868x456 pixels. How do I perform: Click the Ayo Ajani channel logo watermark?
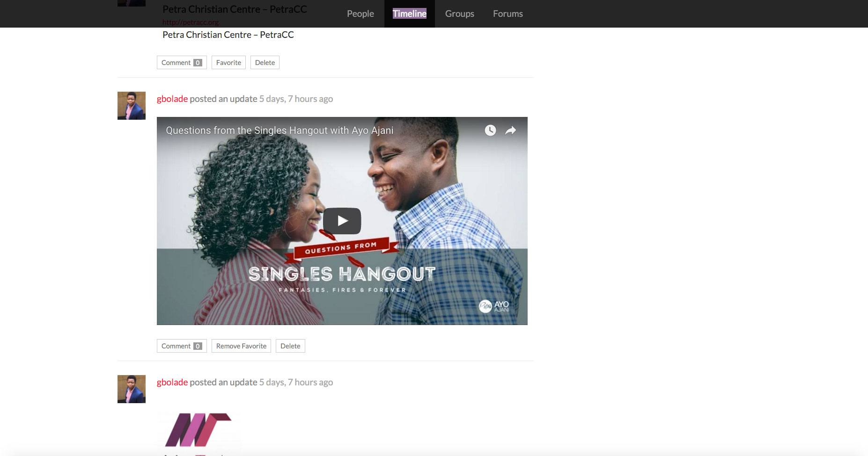(494, 306)
